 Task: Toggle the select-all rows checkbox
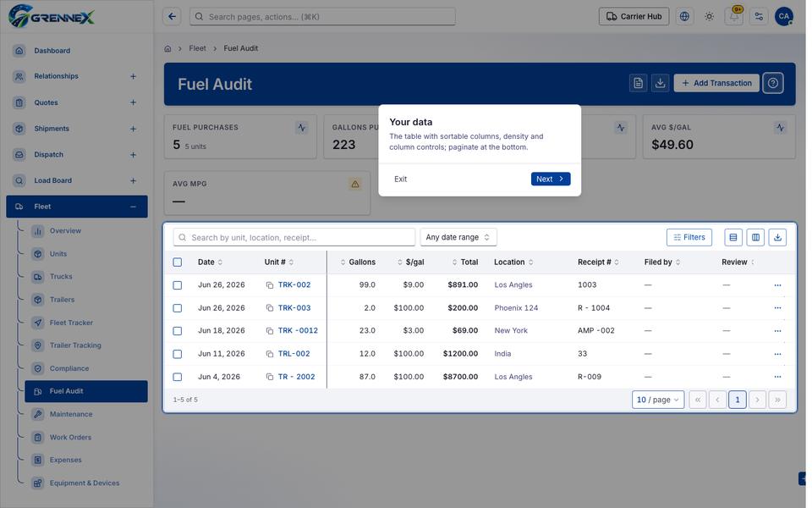tap(177, 262)
